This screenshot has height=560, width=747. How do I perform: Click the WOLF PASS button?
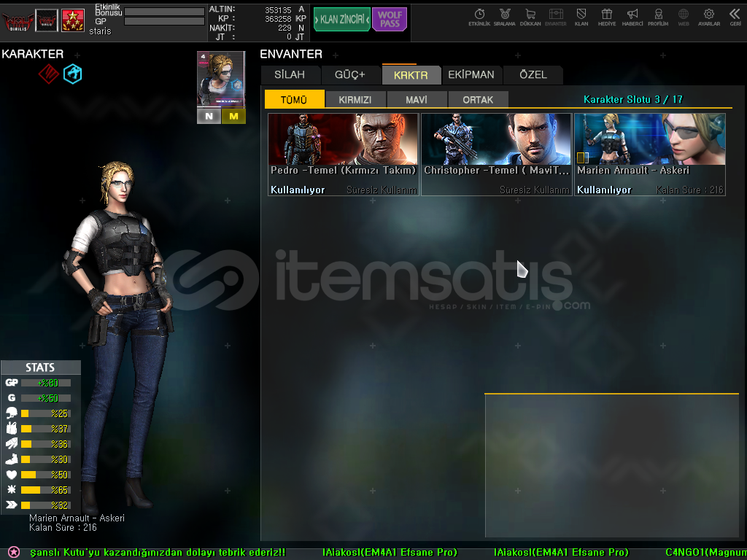(390, 20)
